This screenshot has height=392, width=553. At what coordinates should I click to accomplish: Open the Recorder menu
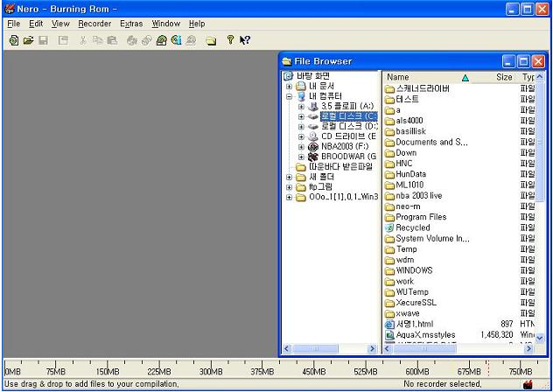coord(94,24)
